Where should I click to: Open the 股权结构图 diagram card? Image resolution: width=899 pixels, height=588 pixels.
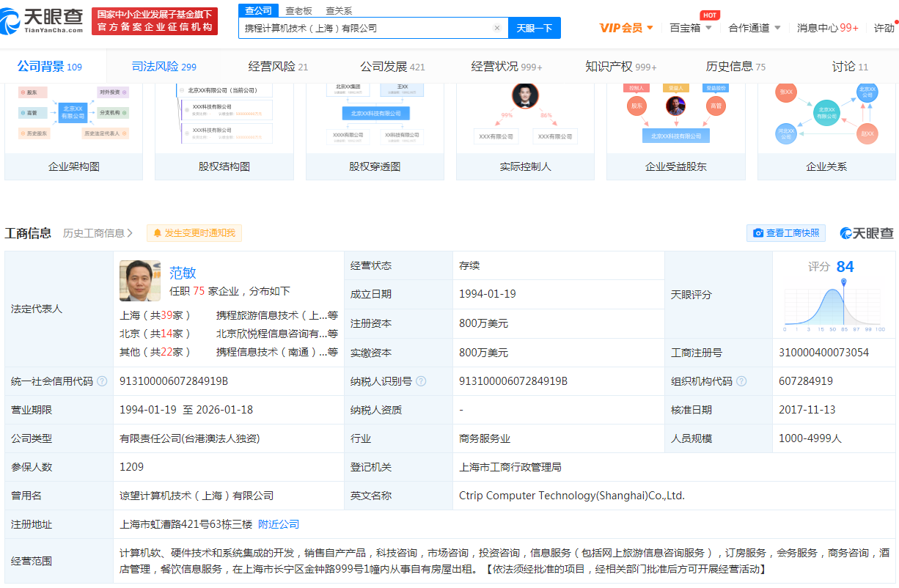coord(224,132)
